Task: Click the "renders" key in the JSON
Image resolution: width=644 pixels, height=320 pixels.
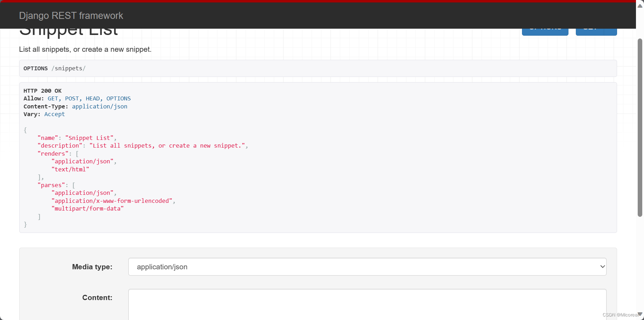Action: [53, 154]
